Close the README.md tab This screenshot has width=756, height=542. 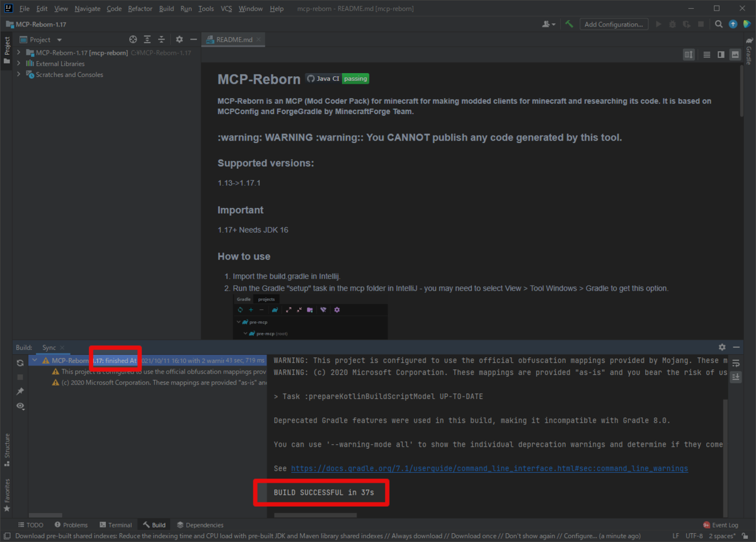259,39
